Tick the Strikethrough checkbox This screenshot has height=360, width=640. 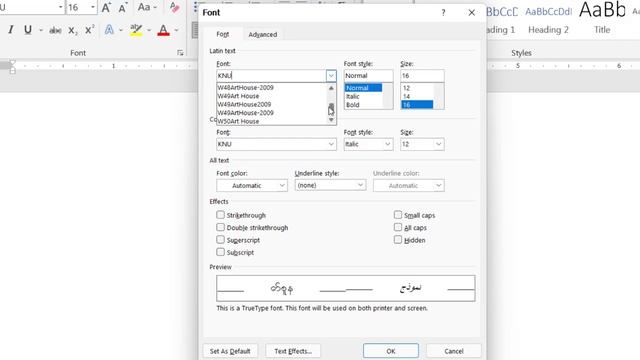(220, 215)
